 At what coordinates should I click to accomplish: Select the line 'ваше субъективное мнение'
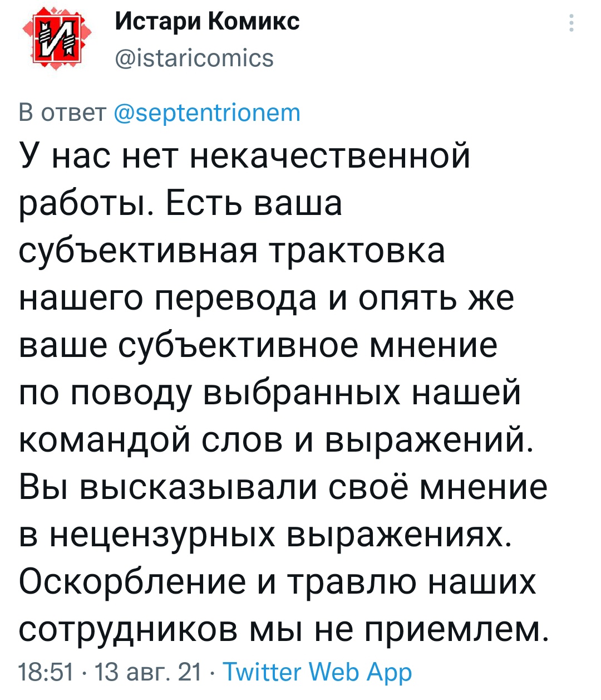click(258, 345)
